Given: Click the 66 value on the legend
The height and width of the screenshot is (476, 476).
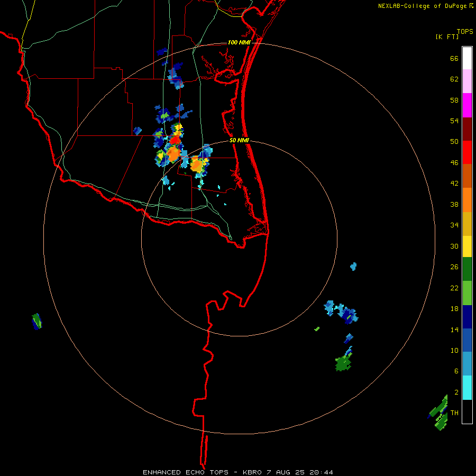Looking at the screenshot, I should click(x=454, y=59).
